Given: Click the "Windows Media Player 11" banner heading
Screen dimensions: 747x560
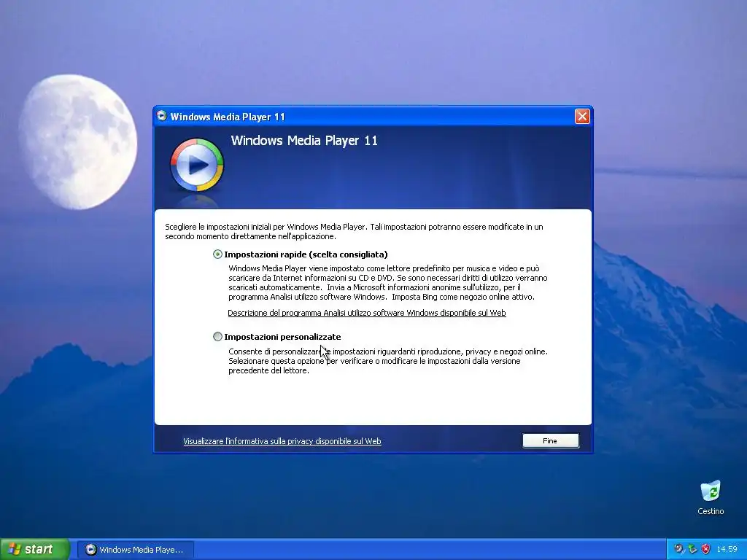Looking at the screenshot, I should pyautogui.click(x=304, y=141).
